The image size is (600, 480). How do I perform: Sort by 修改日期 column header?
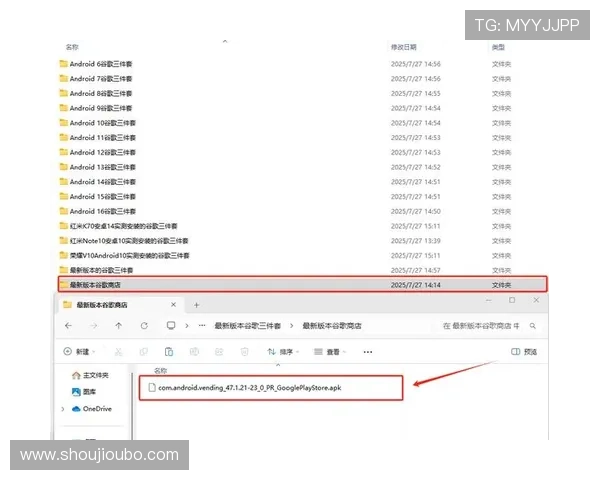click(x=403, y=47)
